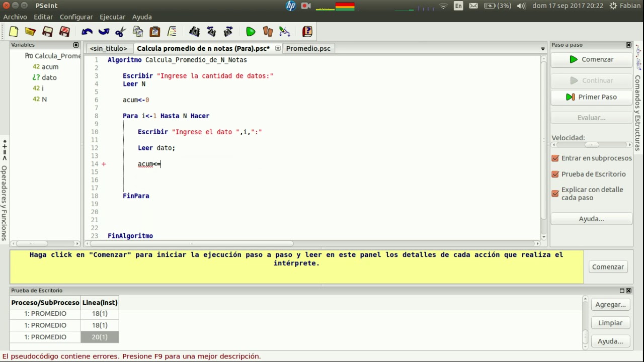This screenshot has height=362, width=644.
Task: Save the algorithm with the floppy disk icon
Action: point(47,32)
